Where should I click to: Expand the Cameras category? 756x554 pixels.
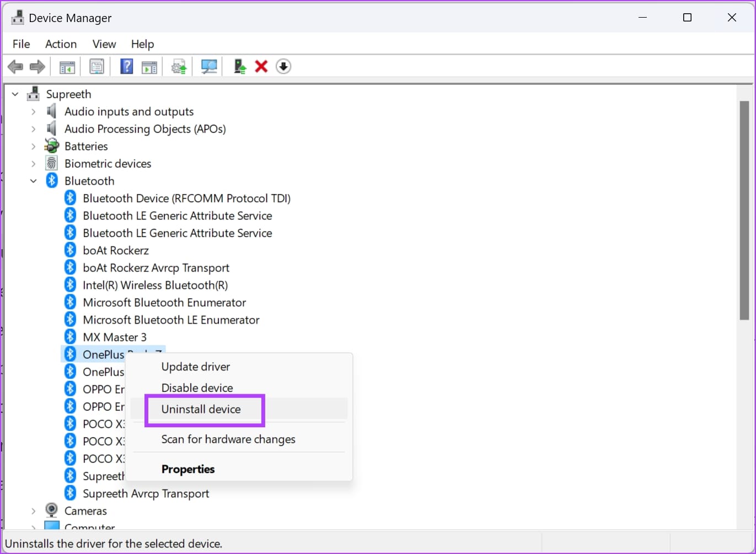click(x=34, y=511)
